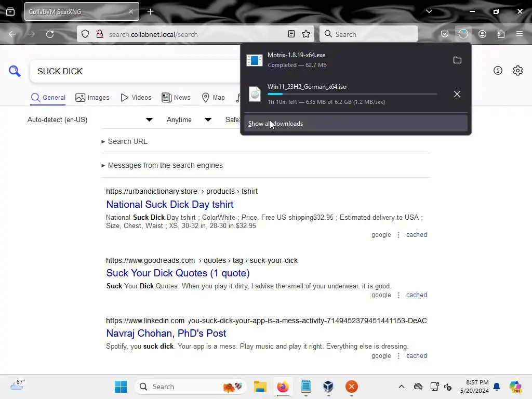Reload the current page
Screen dimensions: 532x399
[50, 34]
